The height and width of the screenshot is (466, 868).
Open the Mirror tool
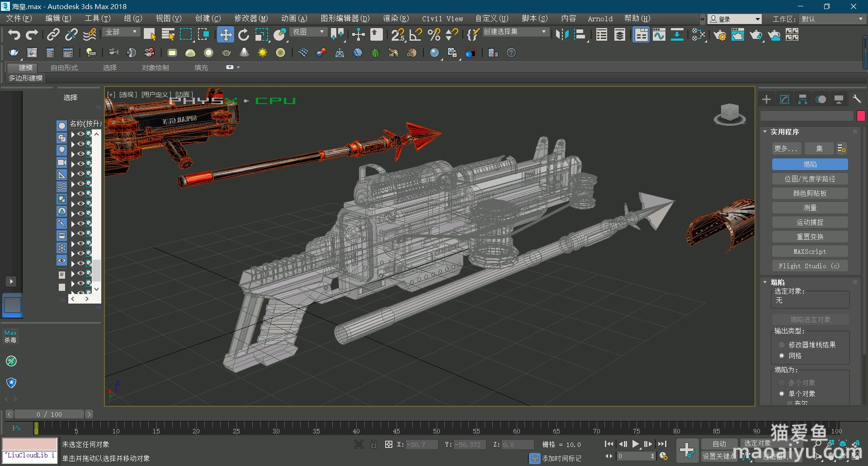(562, 35)
